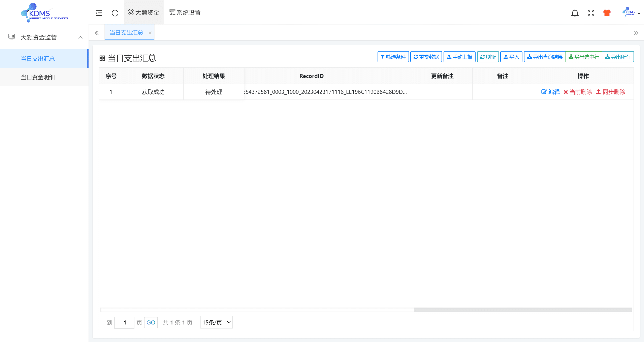Screen dimensions: 644x342
Task: Close the 当日支出汇总 tab
Action: pyautogui.click(x=150, y=33)
